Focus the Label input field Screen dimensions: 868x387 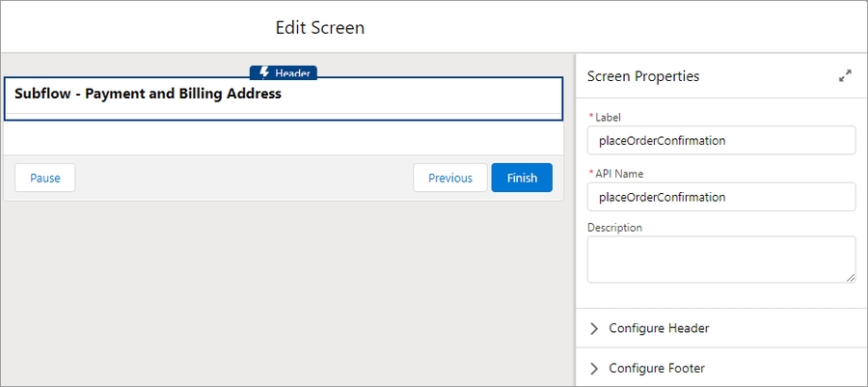(720, 140)
